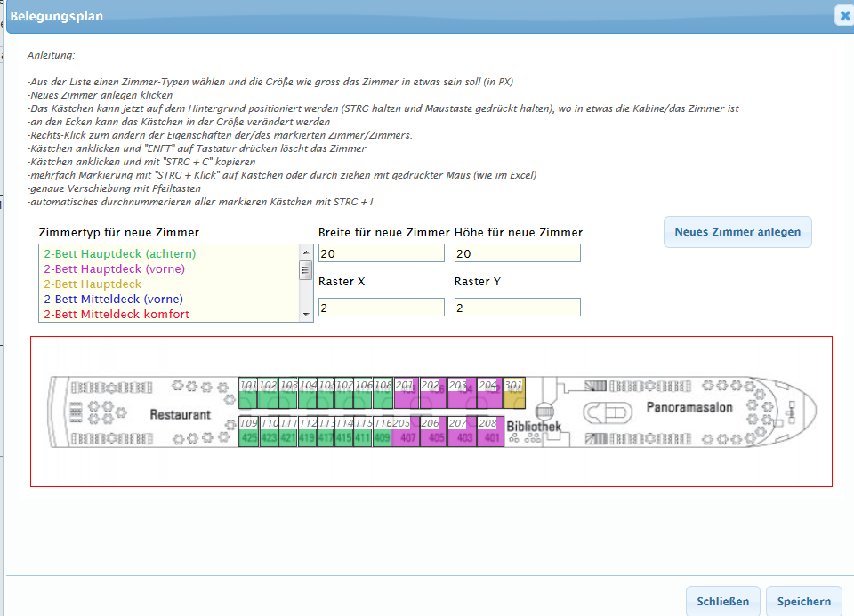Select purple cabin box 208
The height and width of the screenshot is (616, 854).
tap(490, 431)
